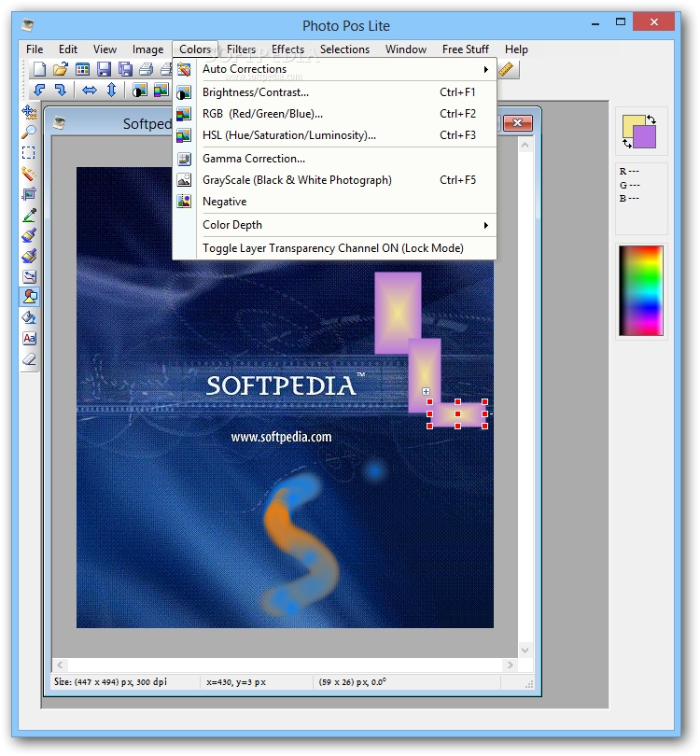The height and width of the screenshot is (756, 700).
Task: Open the Filters menu
Action: pyautogui.click(x=241, y=49)
